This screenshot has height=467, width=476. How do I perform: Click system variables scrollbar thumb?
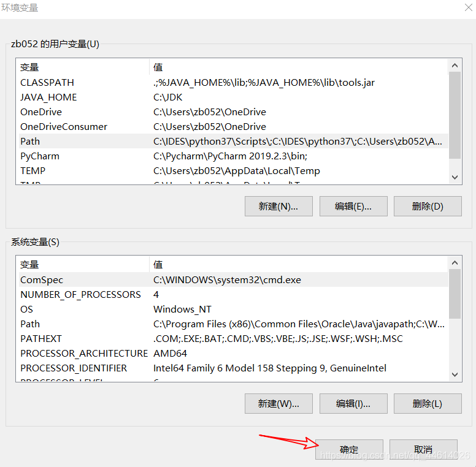455,294
